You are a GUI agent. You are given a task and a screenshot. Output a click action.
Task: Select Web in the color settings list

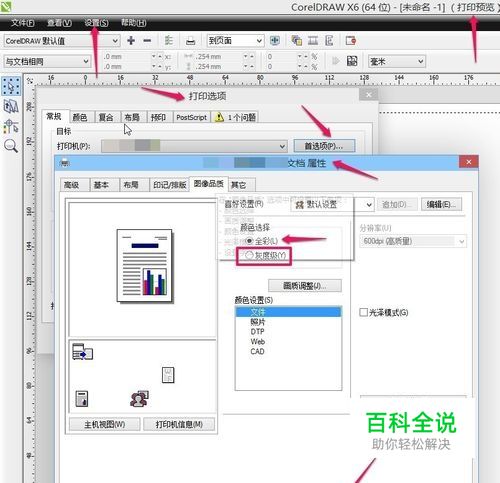tap(288, 341)
